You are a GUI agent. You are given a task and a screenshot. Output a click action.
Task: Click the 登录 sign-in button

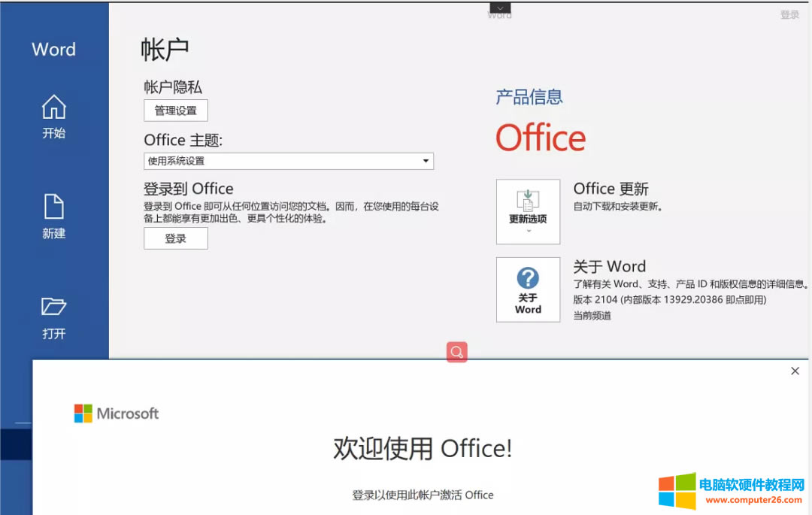pos(175,238)
